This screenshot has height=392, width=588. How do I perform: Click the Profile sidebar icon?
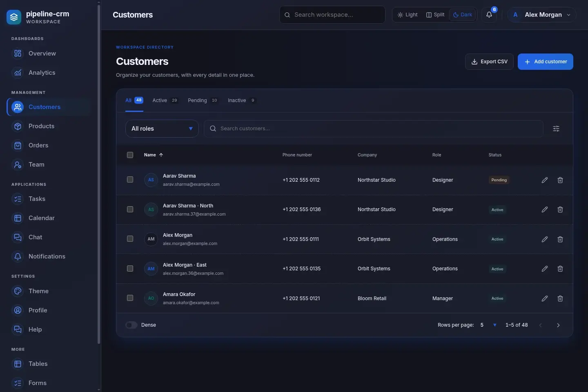click(x=18, y=310)
